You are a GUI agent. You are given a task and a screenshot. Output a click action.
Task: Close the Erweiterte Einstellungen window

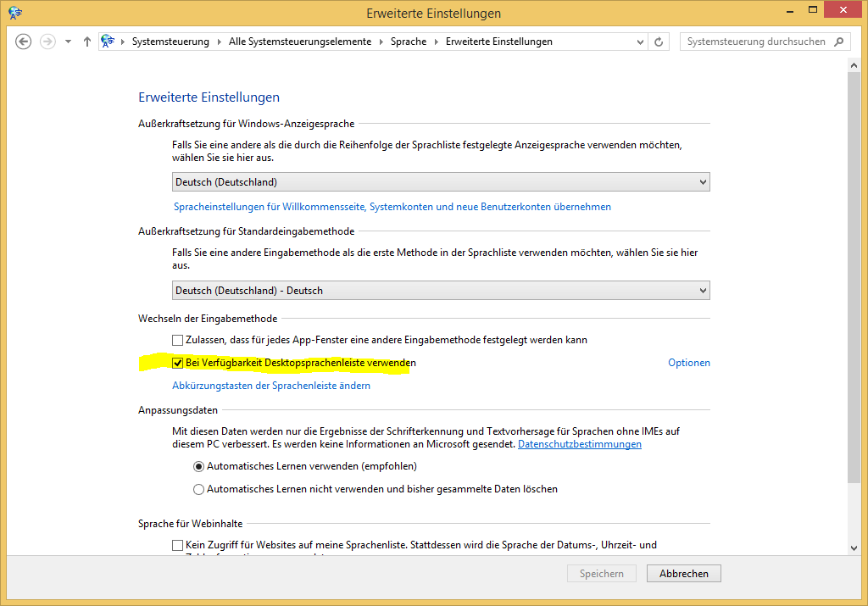click(843, 9)
